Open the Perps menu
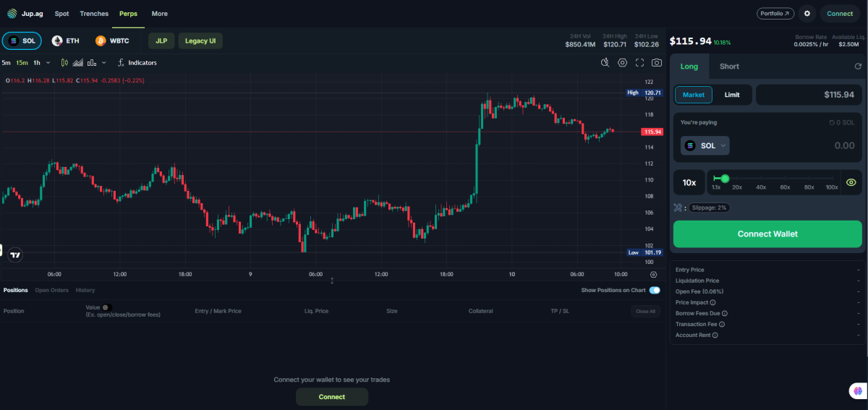Viewport: 868px width, 410px height. click(x=128, y=14)
